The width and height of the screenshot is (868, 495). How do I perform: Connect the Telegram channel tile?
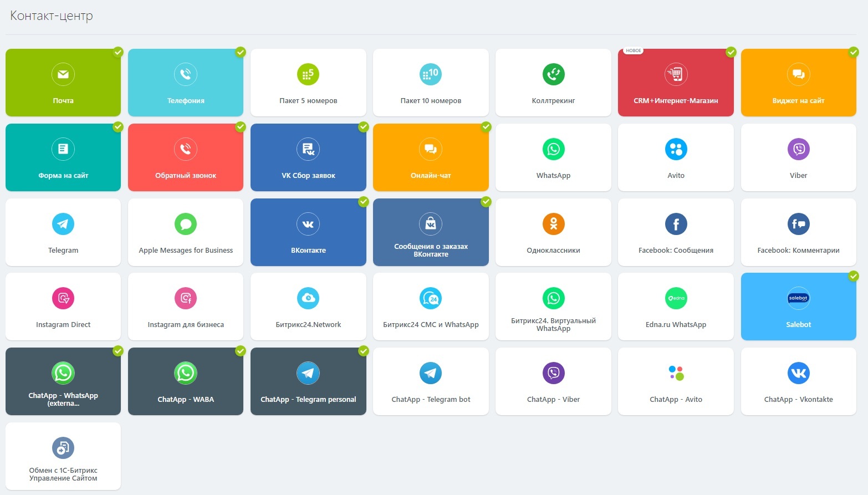pos(63,232)
